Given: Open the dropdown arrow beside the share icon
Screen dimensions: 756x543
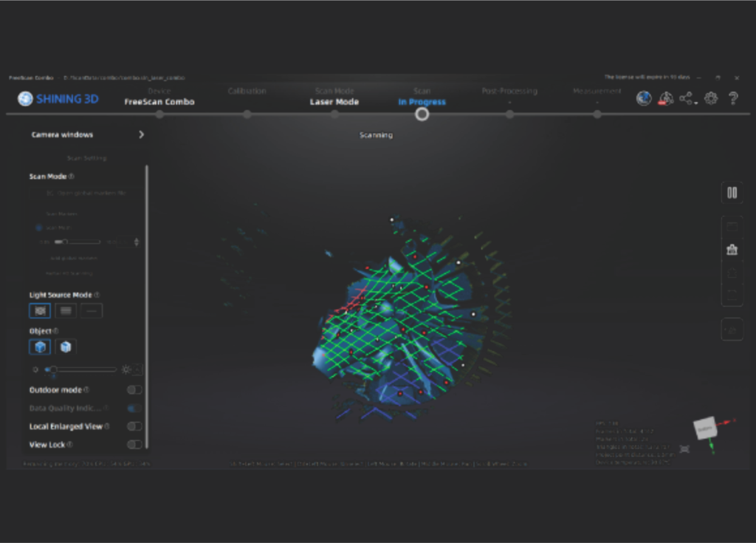Looking at the screenshot, I should [x=696, y=103].
